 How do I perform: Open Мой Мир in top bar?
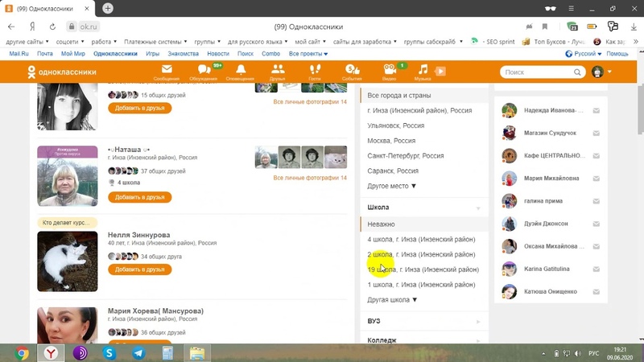[x=73, y=54]
